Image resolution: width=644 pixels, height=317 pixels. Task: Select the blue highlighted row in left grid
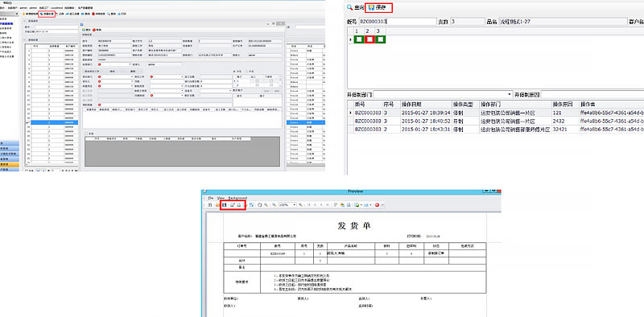52,122
